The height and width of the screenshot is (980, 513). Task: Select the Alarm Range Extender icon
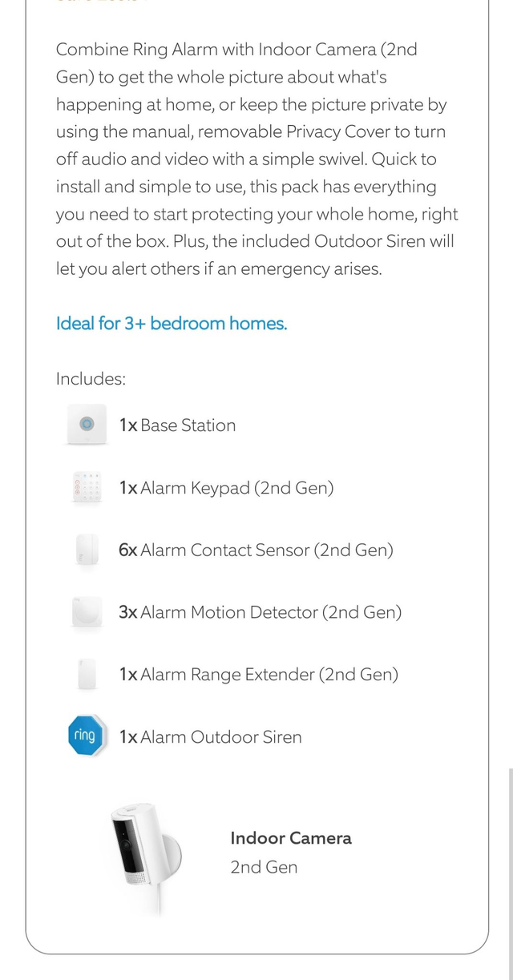tap(87, 674)
